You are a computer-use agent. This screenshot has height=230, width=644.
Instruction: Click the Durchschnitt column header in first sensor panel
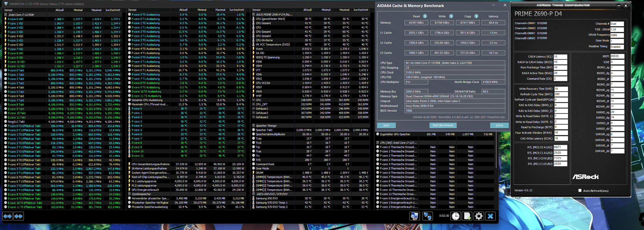pyautogui.click(x=113, y=10)
